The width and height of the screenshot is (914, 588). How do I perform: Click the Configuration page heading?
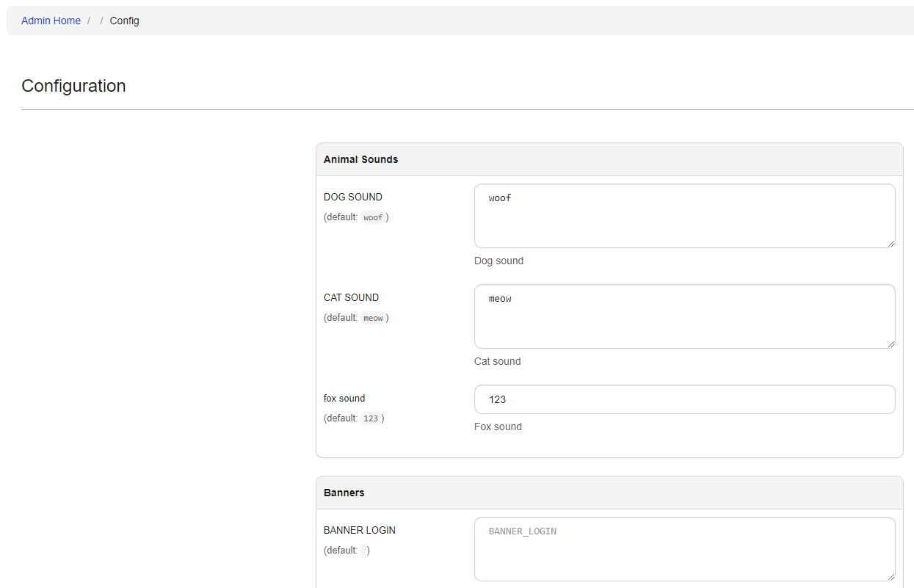tap(73, 85)
